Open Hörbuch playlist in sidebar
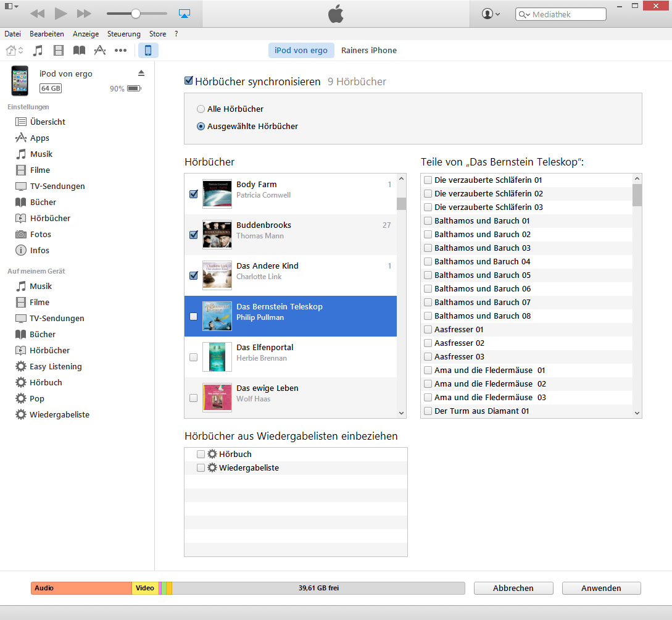The width and height of the screenshot is (672, 620). [39, 382]
